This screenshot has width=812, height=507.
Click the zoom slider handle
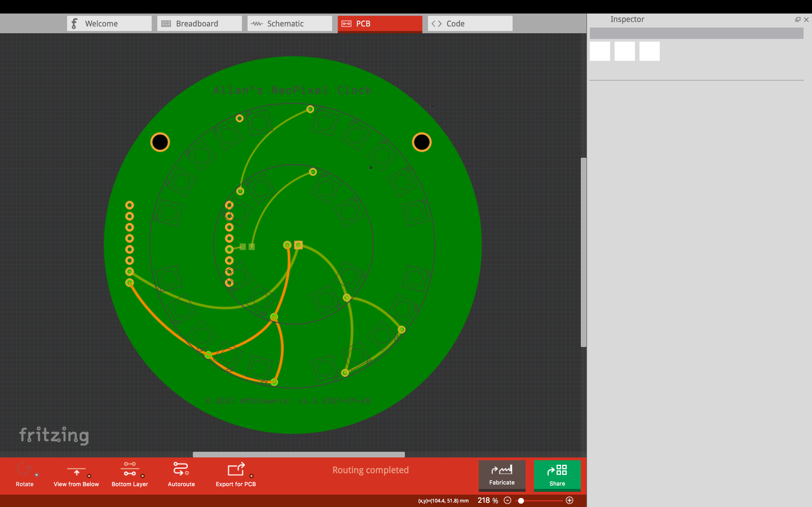click(x=521, y=501)
